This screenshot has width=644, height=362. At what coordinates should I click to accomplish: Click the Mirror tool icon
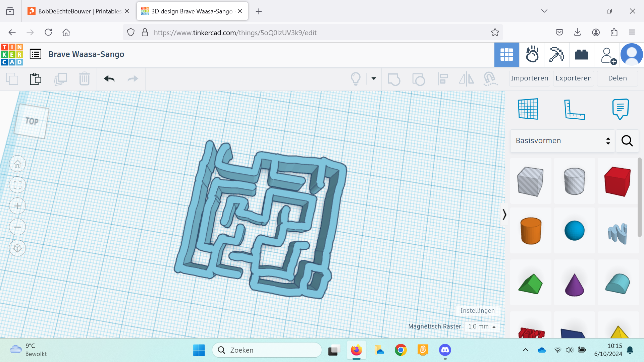(x=466, y=79)
